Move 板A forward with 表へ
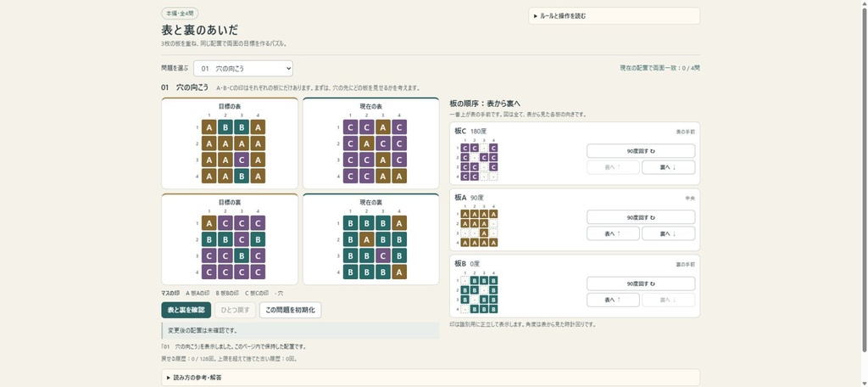868x387 pixels. (613, 233)
